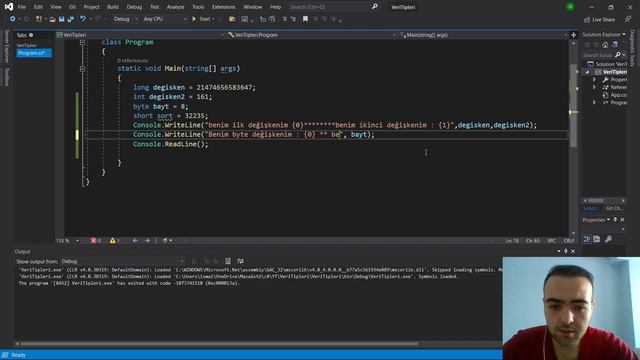Open the File menu
640x360 pixels.
tap(22, 7)
